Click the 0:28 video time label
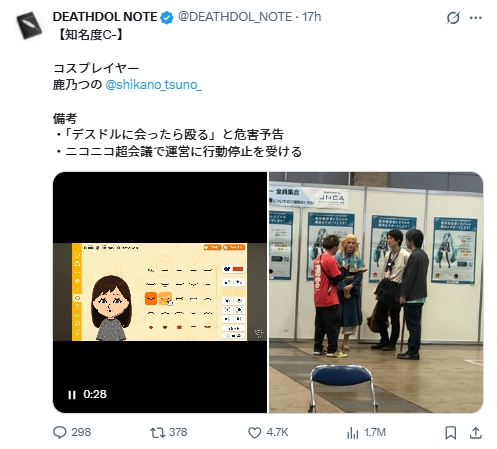Screen dimensions: 497x449 [x=95, y=394]
